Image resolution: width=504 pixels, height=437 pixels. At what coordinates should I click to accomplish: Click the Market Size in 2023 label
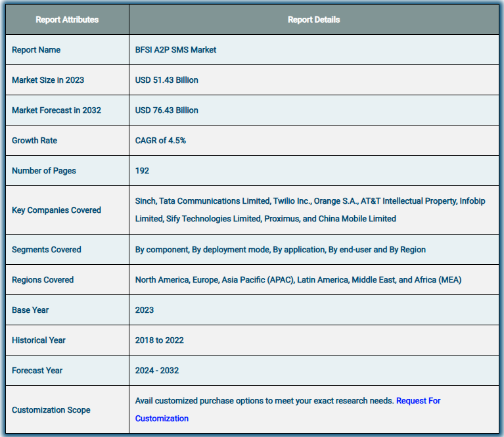click(48, 80)
